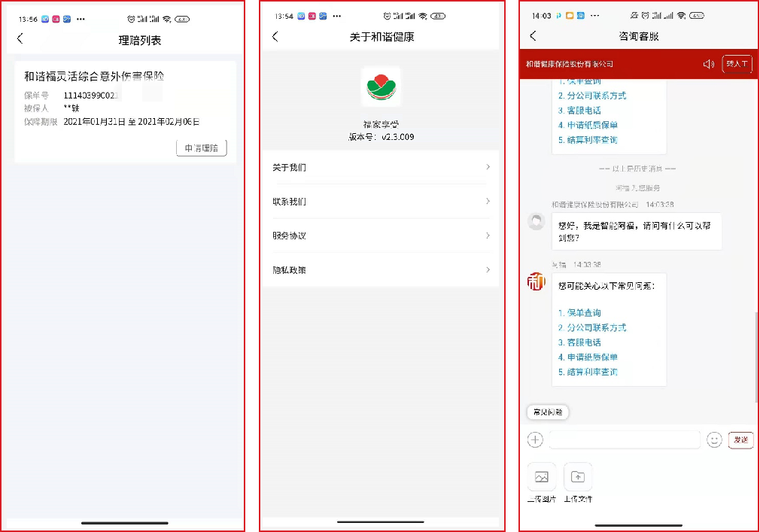The width and height of the screenshot is (760, 532).
Task: Open the plus attachment icon in chat
Action: [x=535, y=439]
